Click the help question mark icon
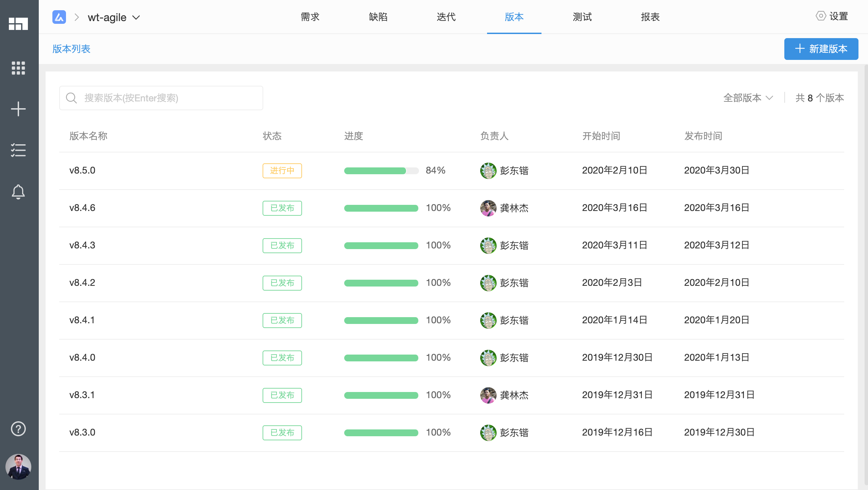This screenshot has width=868, height=490. click(x=18, y=429)
